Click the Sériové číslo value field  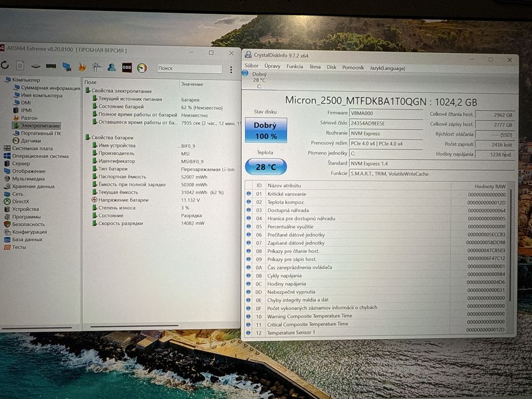386,124
